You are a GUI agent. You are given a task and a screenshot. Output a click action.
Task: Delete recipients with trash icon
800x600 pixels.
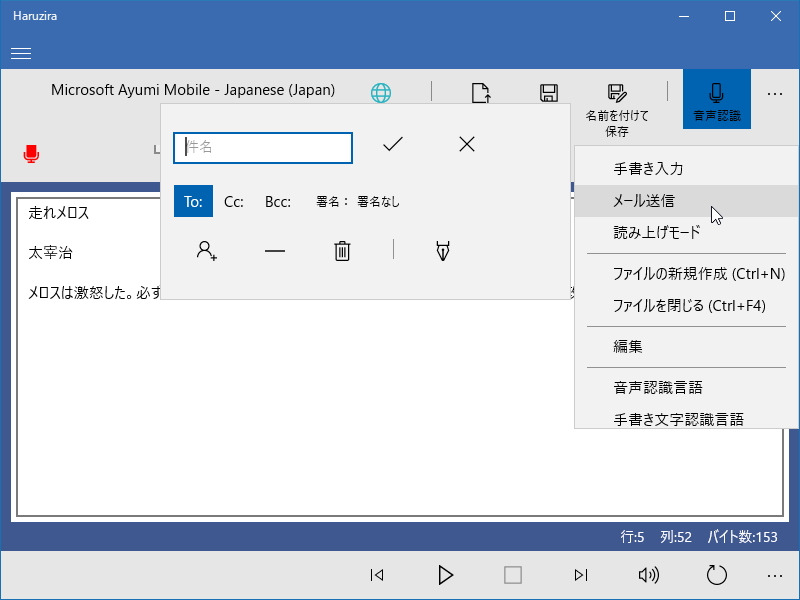341,252
